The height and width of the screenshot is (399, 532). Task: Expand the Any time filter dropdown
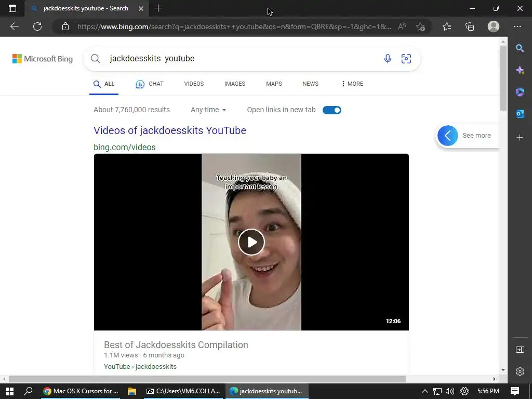208,110
